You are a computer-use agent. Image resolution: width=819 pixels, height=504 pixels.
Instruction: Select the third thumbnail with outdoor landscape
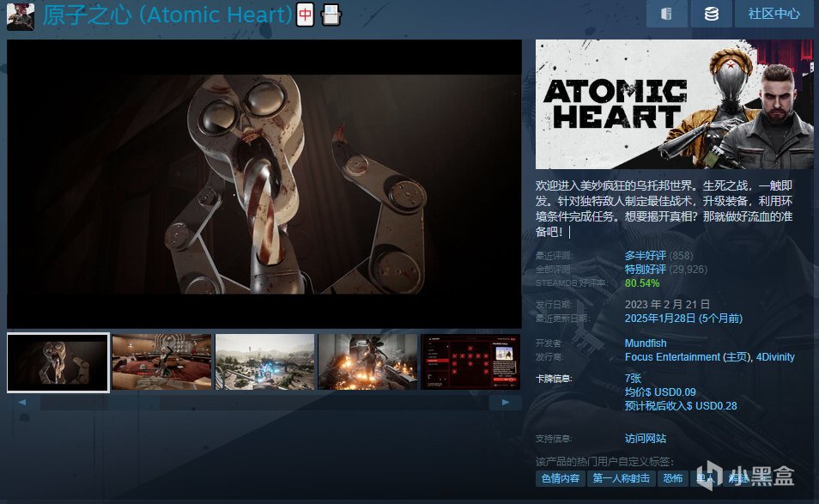(x=264, y=362)
